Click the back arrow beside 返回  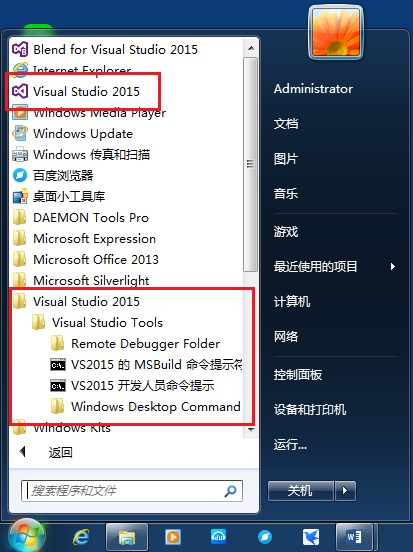click(x=23, y=452)
